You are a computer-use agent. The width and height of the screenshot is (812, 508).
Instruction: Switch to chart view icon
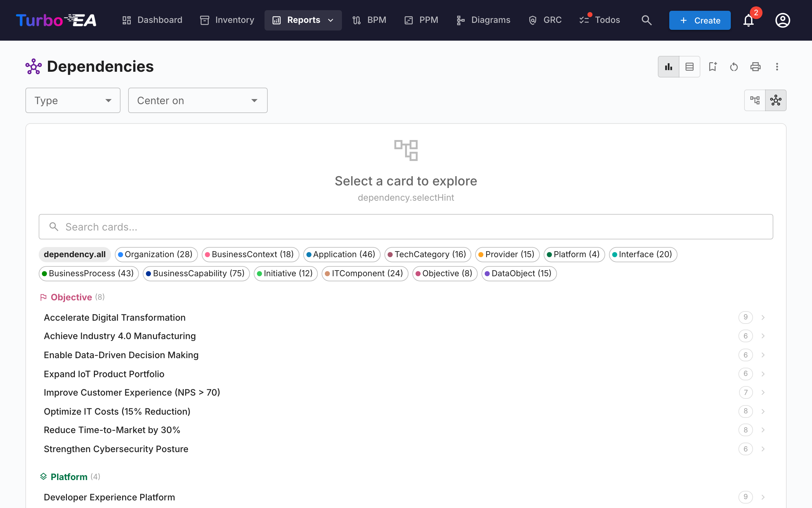click(x=668, y=67)
